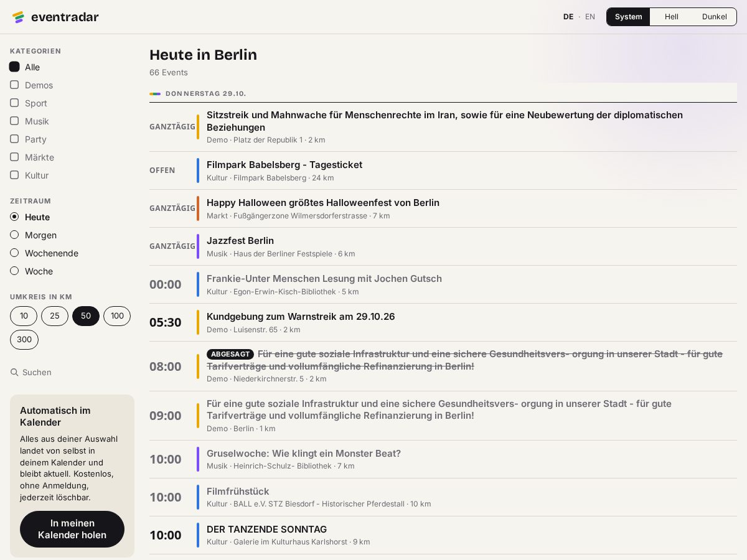
Task: Open Kundgebung zum Warnstreik event
Action: pos(443,322)
